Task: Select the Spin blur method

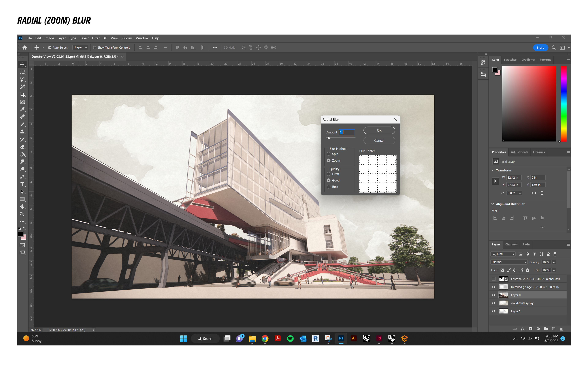Action: tap(329, 154)
